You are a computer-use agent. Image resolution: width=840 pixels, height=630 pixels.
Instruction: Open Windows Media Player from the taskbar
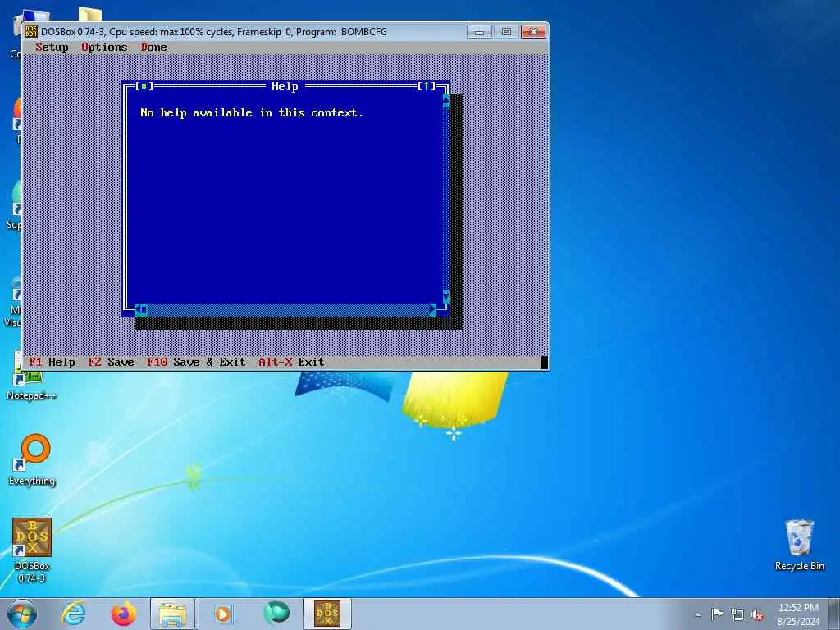click(223, 614)
